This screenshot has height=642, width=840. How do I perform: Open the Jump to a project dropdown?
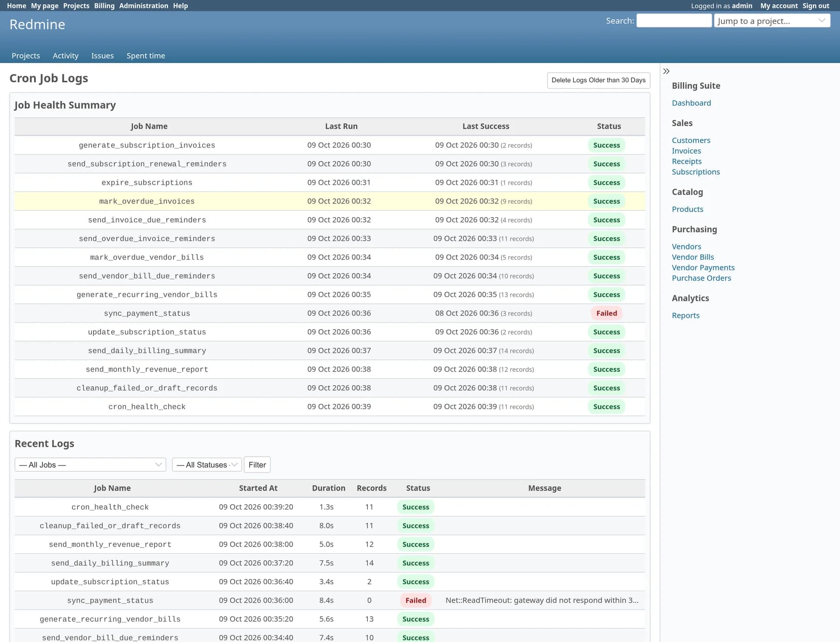pos(772,21)
